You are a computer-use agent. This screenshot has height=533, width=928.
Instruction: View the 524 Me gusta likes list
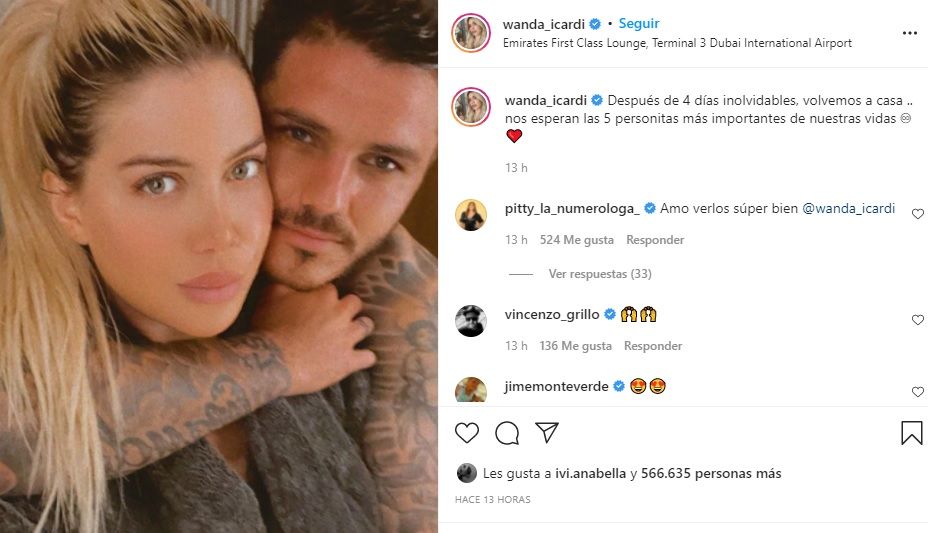(576, 240)
